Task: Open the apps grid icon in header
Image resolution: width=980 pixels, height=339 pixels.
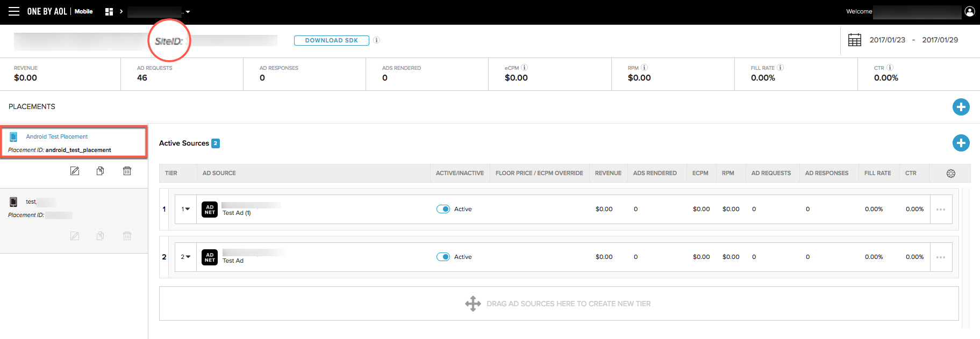Action: 109,11
